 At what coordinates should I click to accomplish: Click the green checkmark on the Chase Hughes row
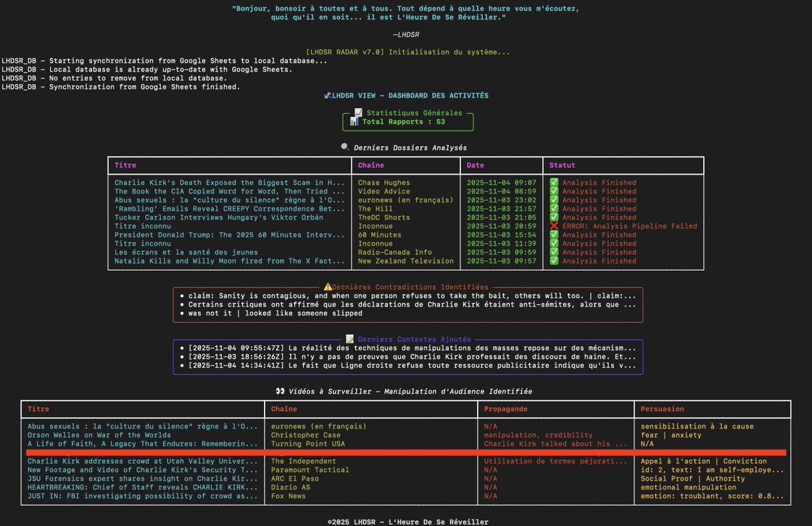(554, 183)
